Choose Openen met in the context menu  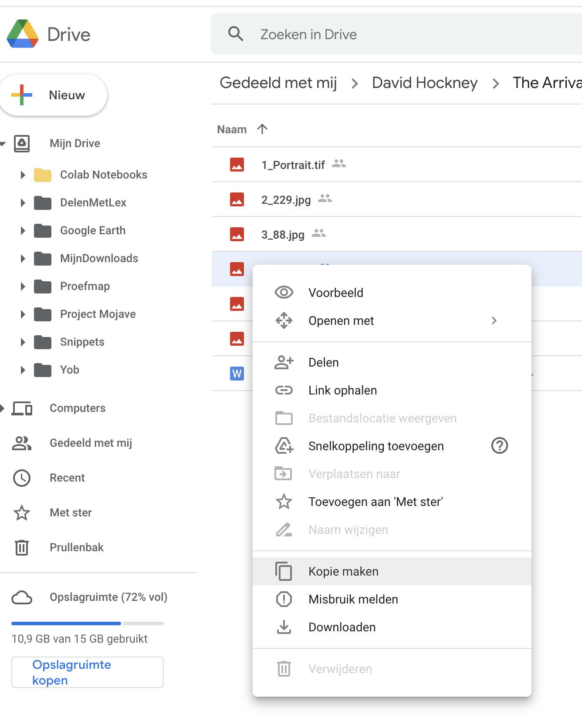[x=392, y=320]
